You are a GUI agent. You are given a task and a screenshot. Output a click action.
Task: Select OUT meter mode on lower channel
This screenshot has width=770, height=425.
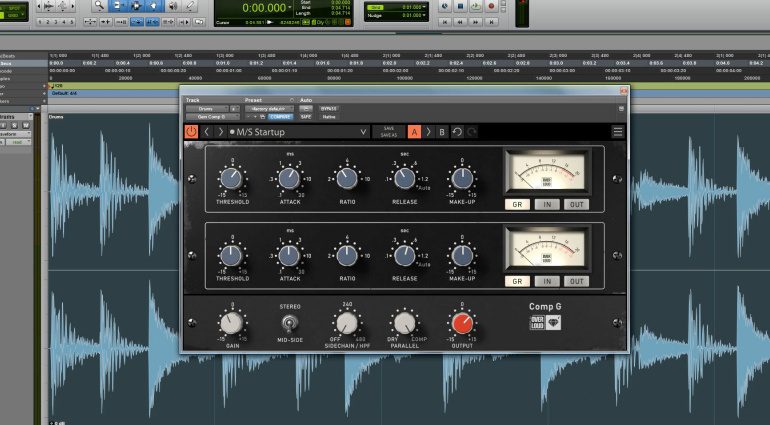coord(576,281)
